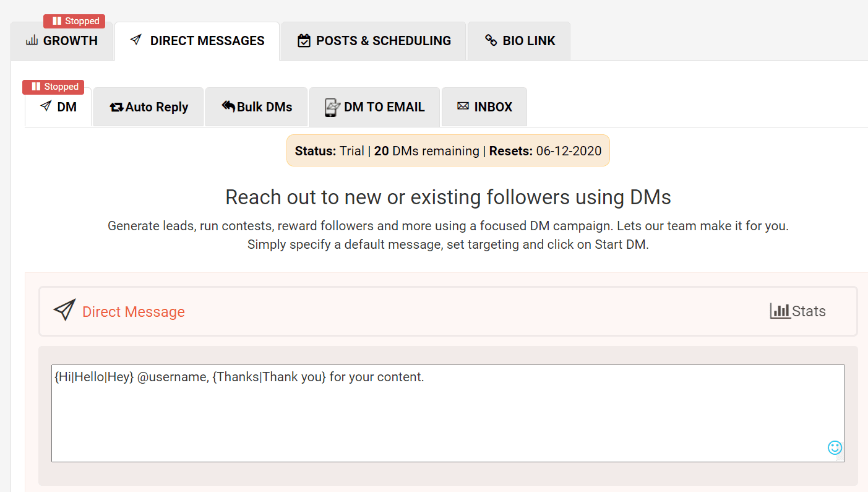
Task: Click the growth chart icon on Growth tab
Action: (x=32, y=40)
